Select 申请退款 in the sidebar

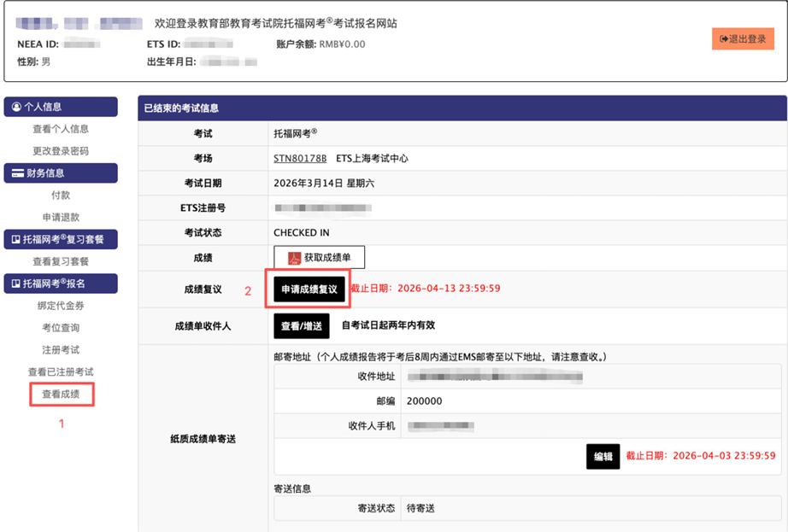pos(61,217)
